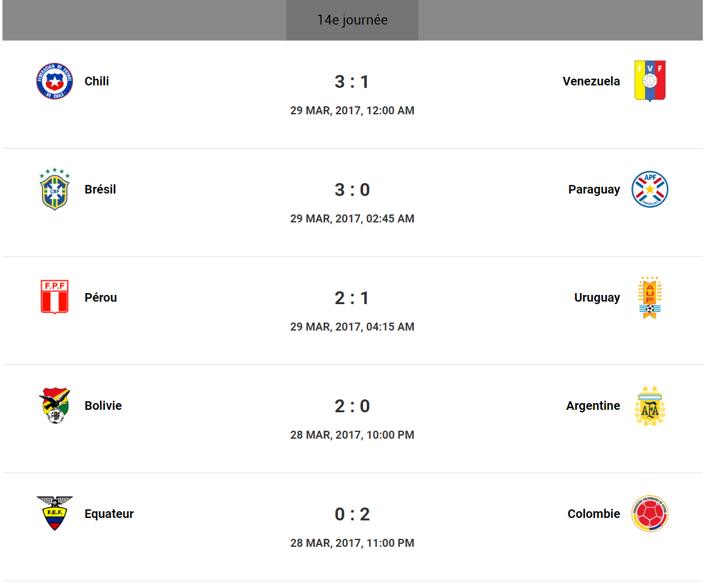
Task: Open the Uruguay team link
Action: click(597, 297)
